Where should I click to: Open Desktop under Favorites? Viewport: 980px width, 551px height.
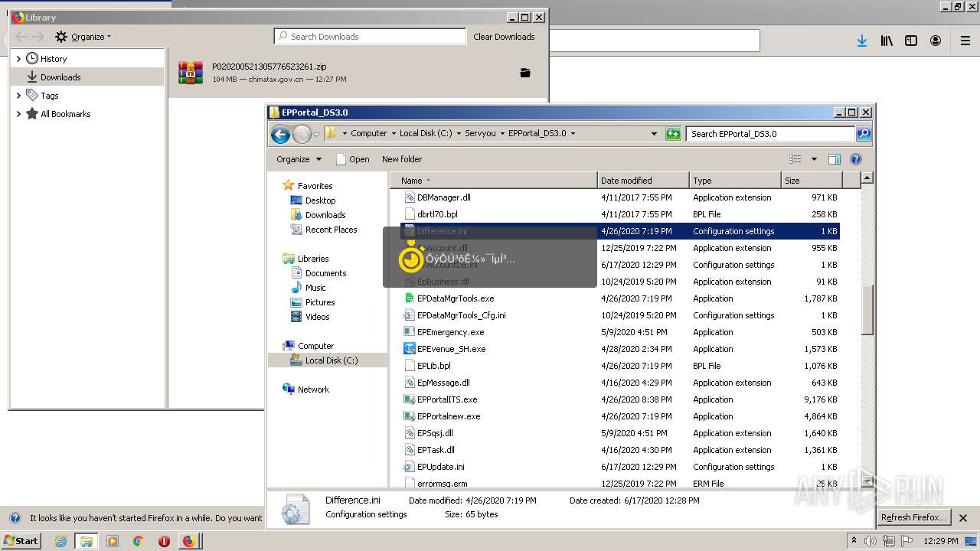point(320,201)
